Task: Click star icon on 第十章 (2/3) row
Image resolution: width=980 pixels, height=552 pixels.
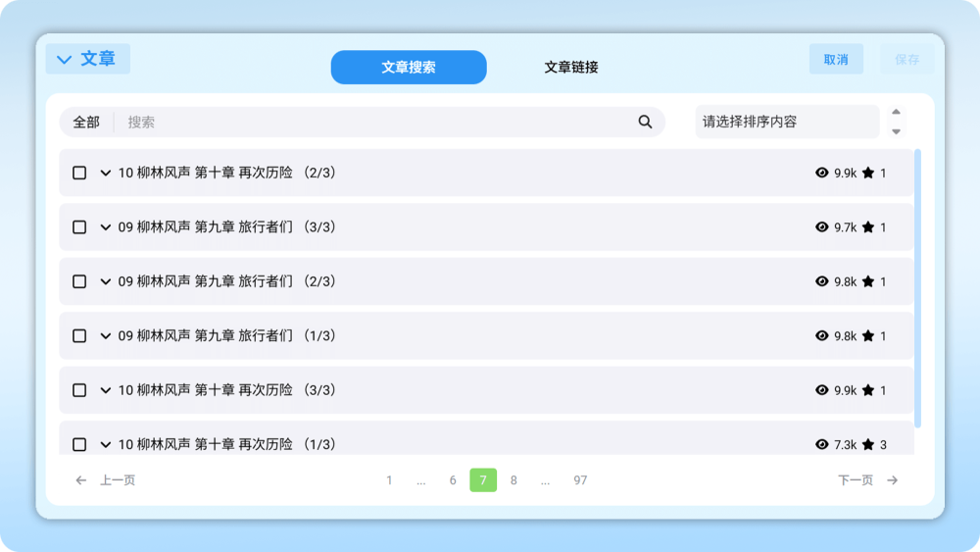Action: 868,173
